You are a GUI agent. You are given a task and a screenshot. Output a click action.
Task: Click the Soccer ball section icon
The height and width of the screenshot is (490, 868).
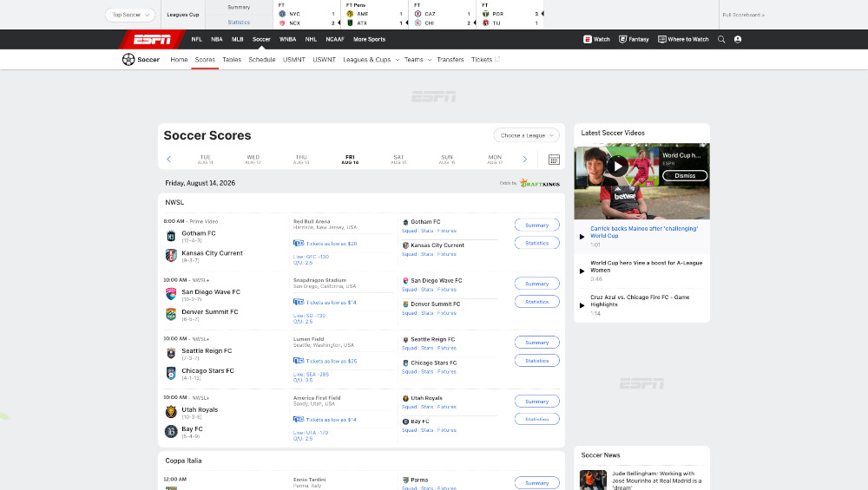pos(128,59)
